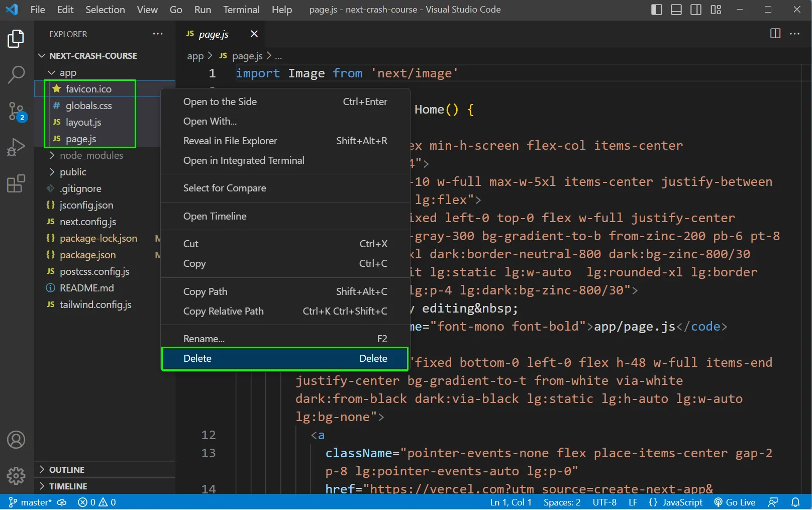Click Explorer views and more actions ellipsis
This screenshot has width=812, height=510.
pyautogui.click(x=158, y=34)
